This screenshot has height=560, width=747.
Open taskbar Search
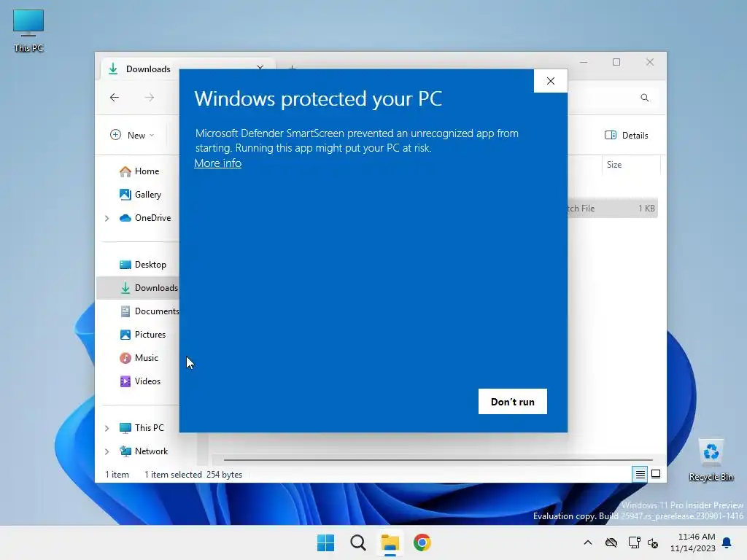coord(357,542)
